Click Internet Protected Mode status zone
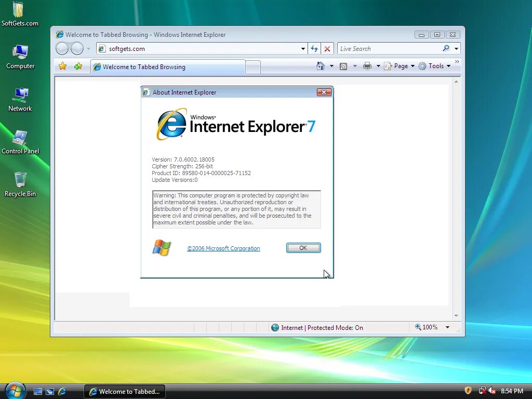This screenshot has height=399, width=532. click(x=317, y=328)
